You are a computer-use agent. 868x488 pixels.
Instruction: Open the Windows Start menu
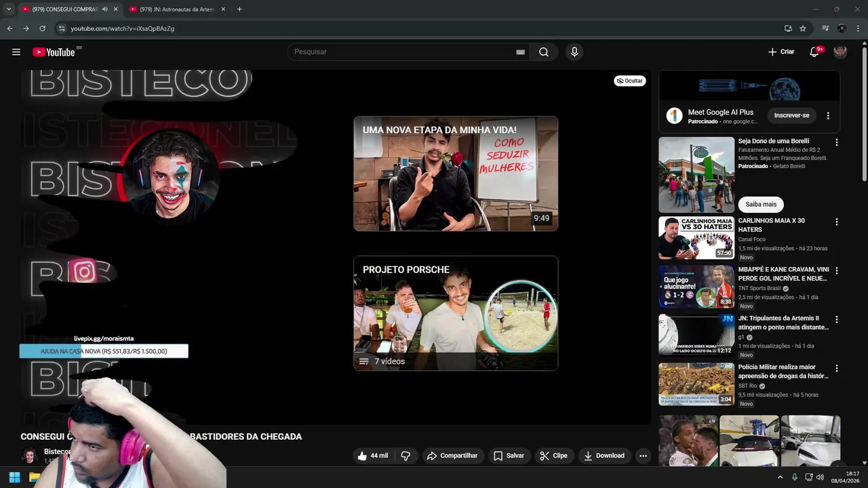pyautogui.click(x=14, y=477)
